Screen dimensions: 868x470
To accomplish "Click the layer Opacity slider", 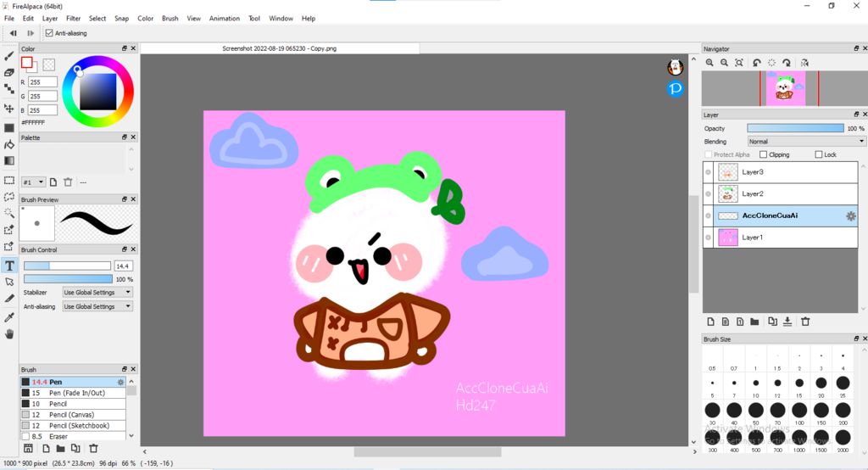I will [795, 128].
